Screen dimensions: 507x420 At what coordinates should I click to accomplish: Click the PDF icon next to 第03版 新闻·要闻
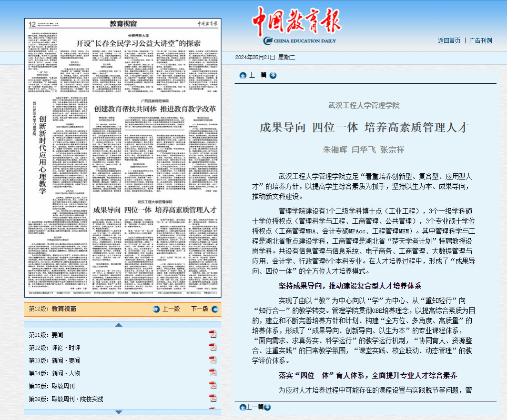coord(213,360)
